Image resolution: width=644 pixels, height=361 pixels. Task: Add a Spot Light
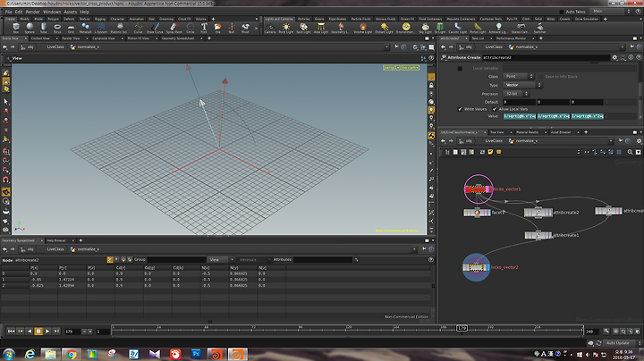(303, 28)
